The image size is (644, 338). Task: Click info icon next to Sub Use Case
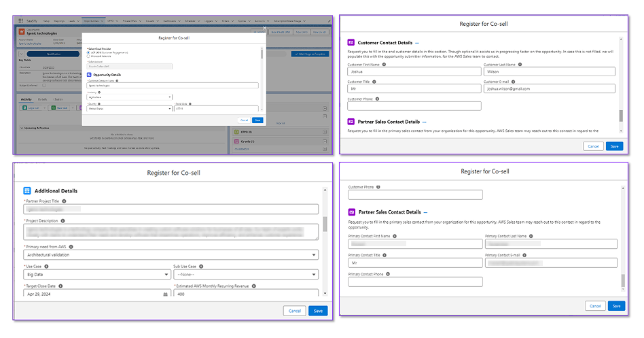tap(201, 267)
